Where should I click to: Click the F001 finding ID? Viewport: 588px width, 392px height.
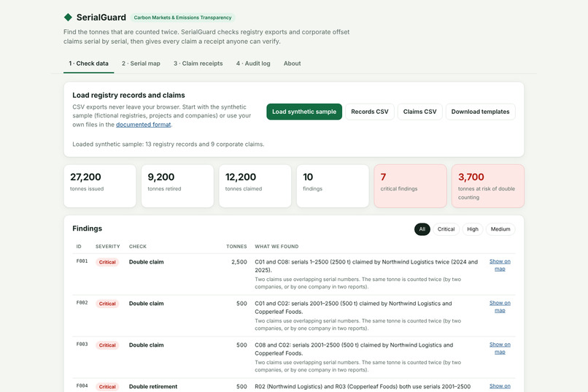coord(82,261)
